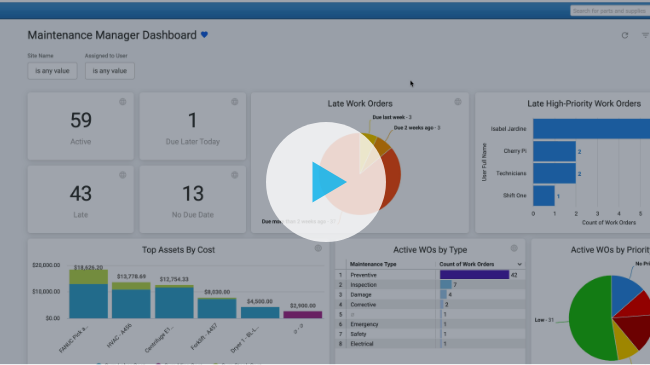Click the Due last week - 3 label
Screen dimensions: 650x365
coord(392,117)
